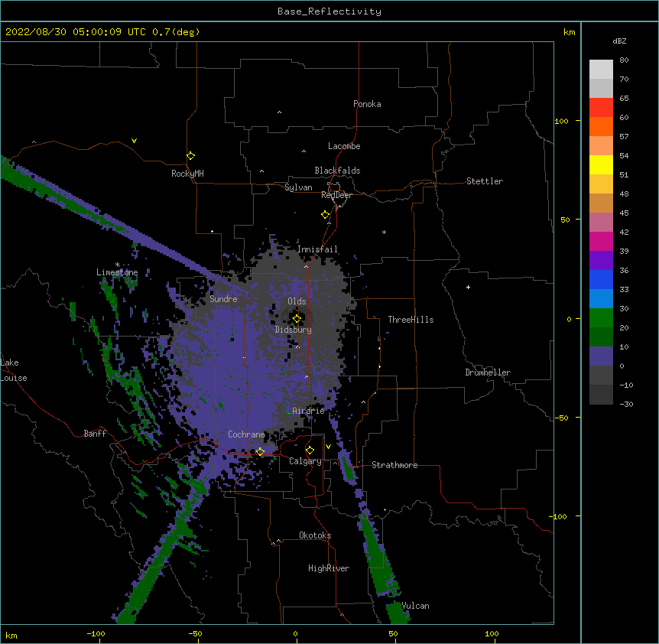Pick the pink 42-45 dBZ legend swatch

(x=601, y=223)
